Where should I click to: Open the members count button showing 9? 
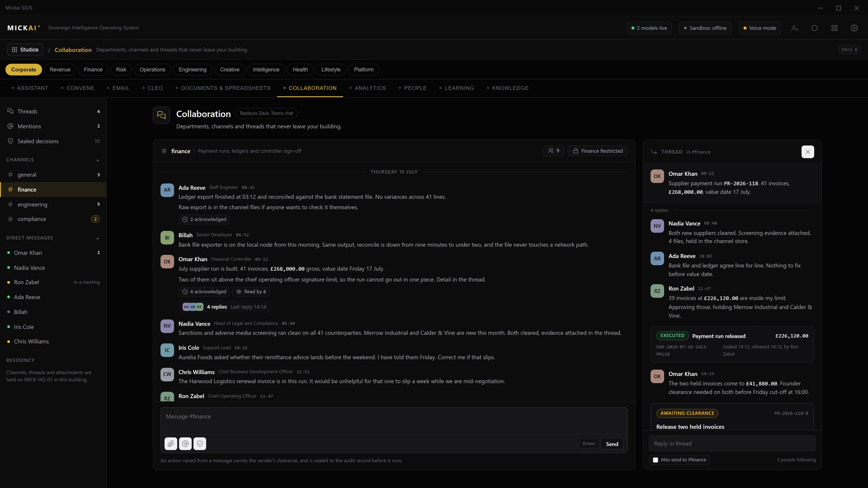point(553,151)
